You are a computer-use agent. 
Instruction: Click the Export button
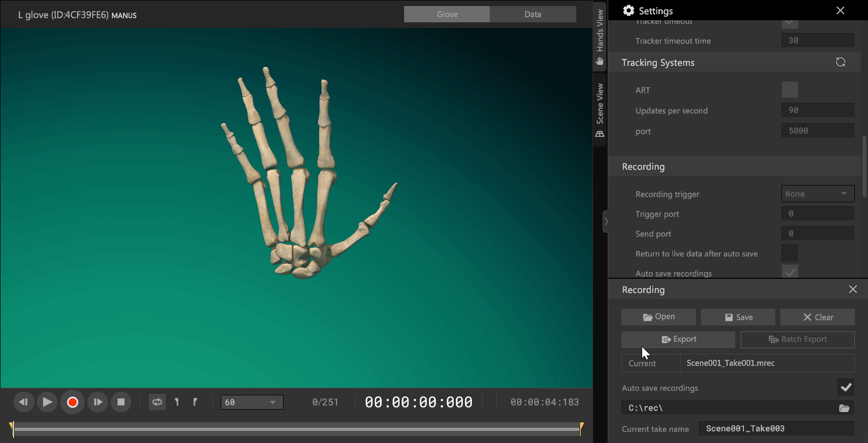pos(678,340)
